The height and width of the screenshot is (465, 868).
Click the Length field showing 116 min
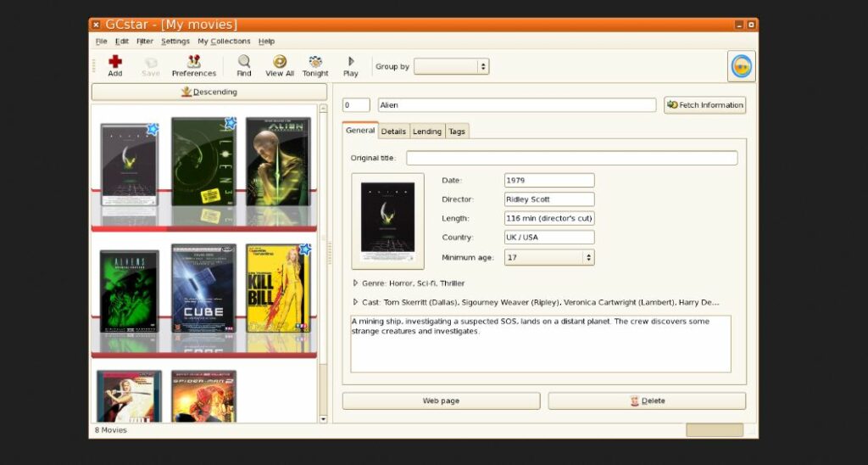pyautogui.click(x=549, y=218)
